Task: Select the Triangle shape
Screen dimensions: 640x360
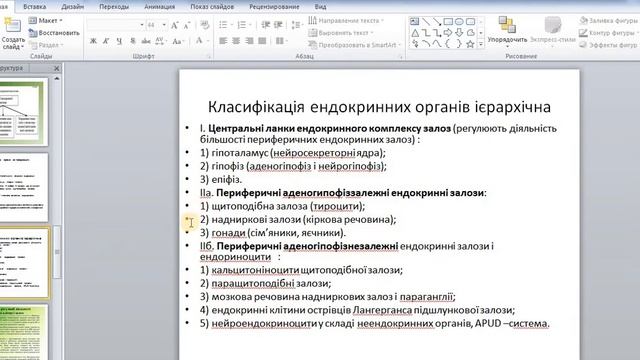Action: [415, 33]
